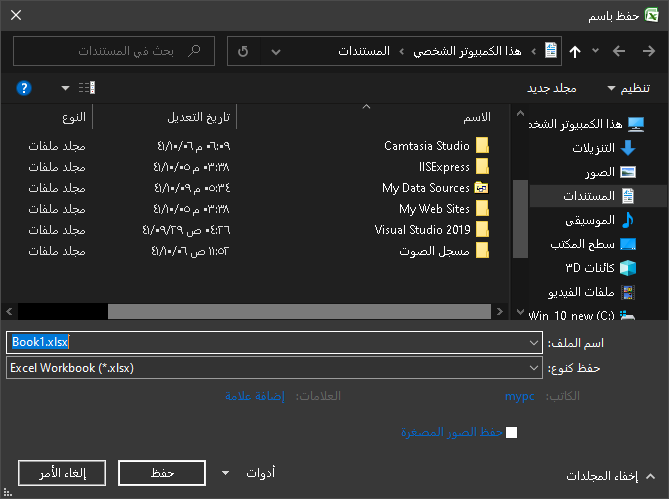This screenshot has height=499, width=669.
Task: Go forward with the right arrow
Action: point(649,52)
